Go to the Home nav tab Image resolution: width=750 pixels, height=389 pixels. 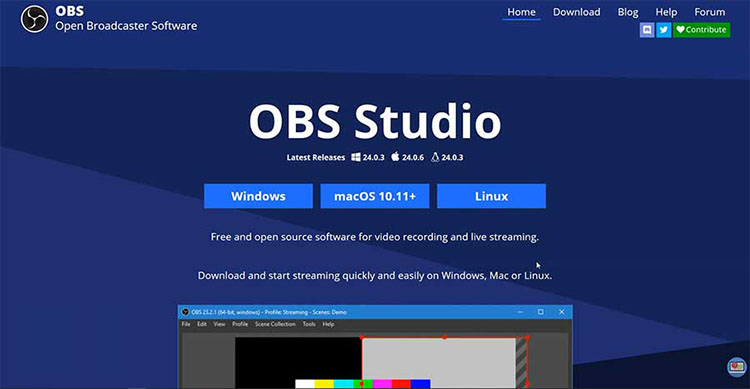521,12
